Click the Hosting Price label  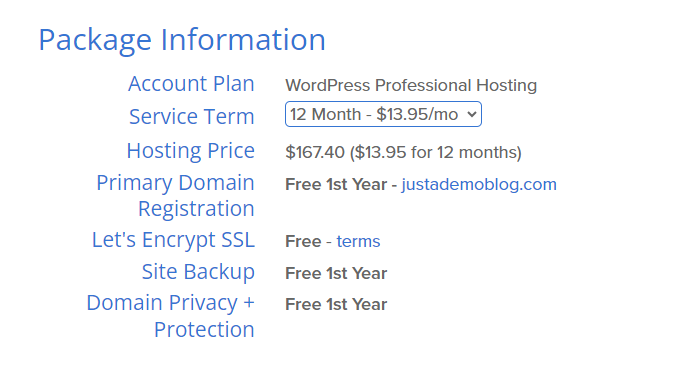pyautogui.click(x=191, y=151)
